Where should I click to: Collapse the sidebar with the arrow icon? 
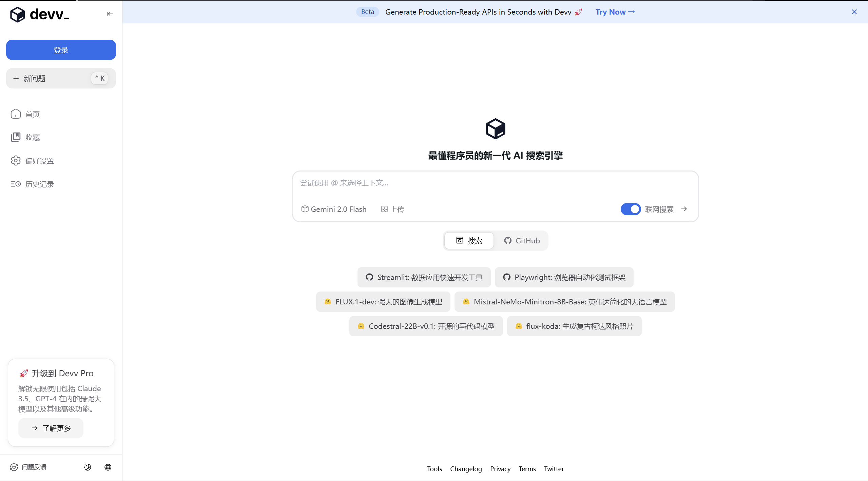tap(110, 14)
